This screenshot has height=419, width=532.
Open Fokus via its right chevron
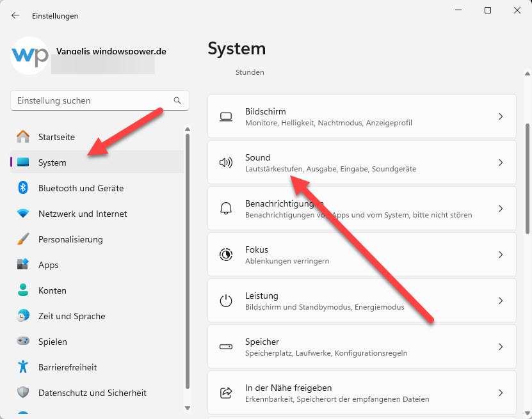(501, 255)
